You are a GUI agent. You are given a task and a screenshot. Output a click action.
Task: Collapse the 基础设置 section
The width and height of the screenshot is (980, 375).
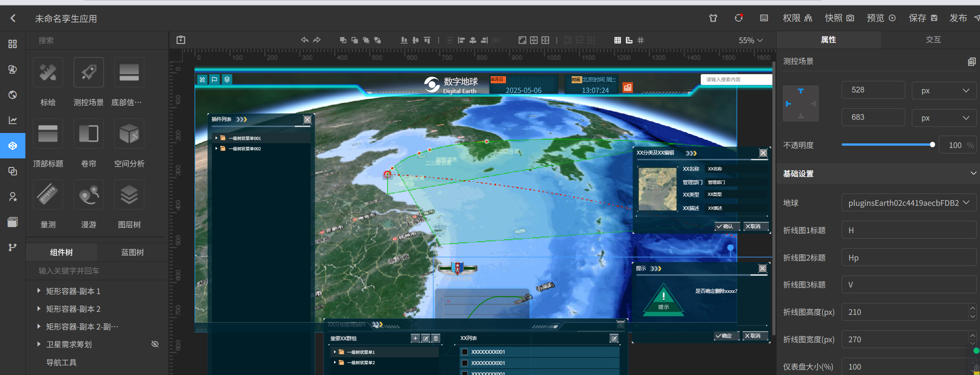973,173
